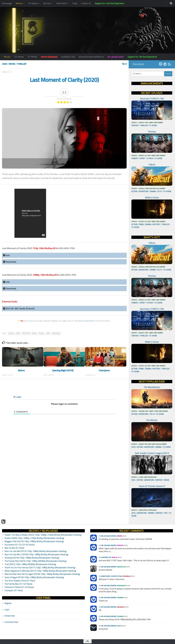Expand Info section for 720p release
This screenshot has height=644, width=175.
[64, 255]
